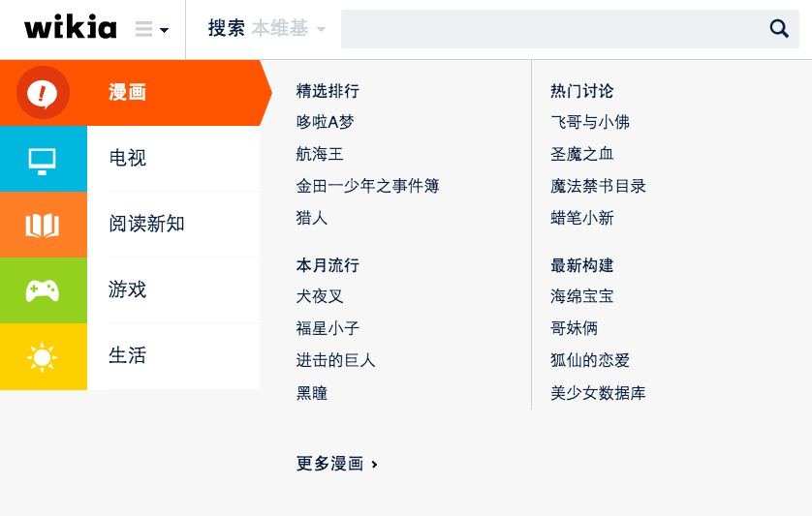The image size is (812, 516).
Task: Select the 电视 category
Action: (x=127, y=158)
